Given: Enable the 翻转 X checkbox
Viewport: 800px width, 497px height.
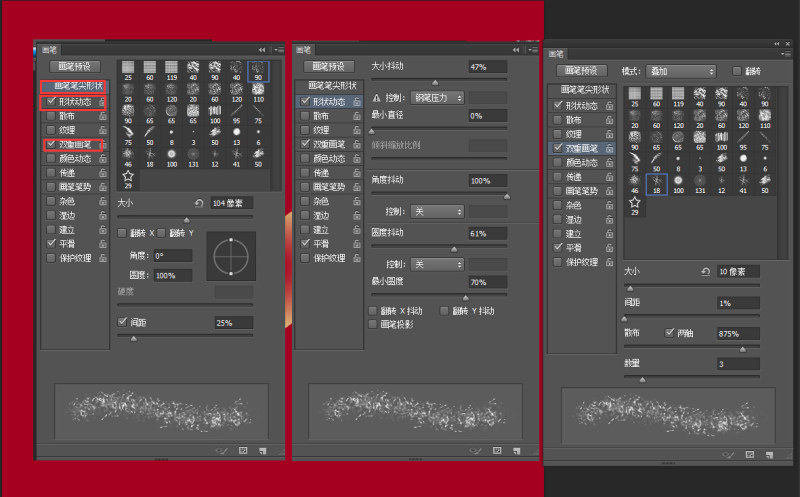Looking at the screenshot, I should 122,233.
